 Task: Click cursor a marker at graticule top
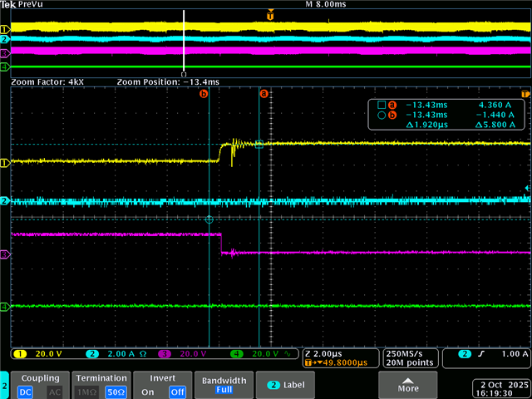pyautogui.click(x=264, y=93)
